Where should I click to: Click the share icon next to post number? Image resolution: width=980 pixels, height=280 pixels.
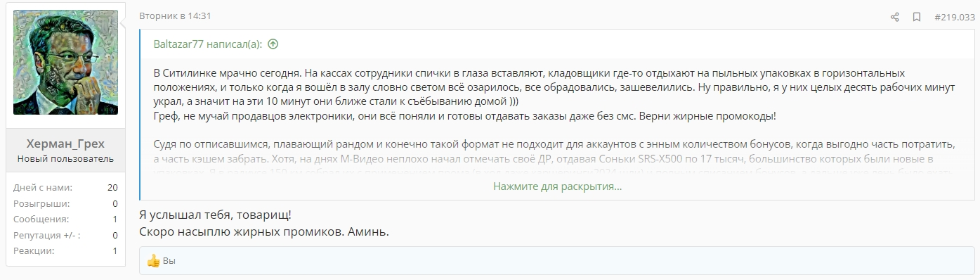[x=895, y=17]
